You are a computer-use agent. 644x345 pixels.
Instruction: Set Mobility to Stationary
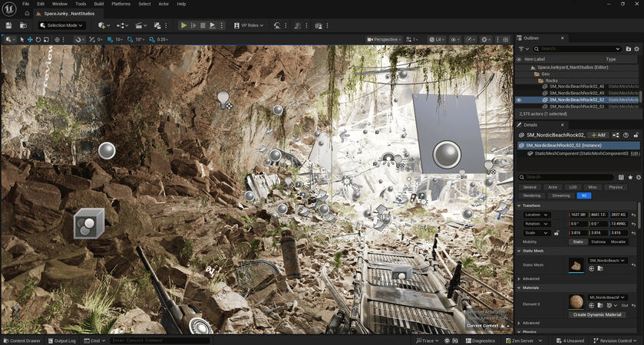coord(598,242)
